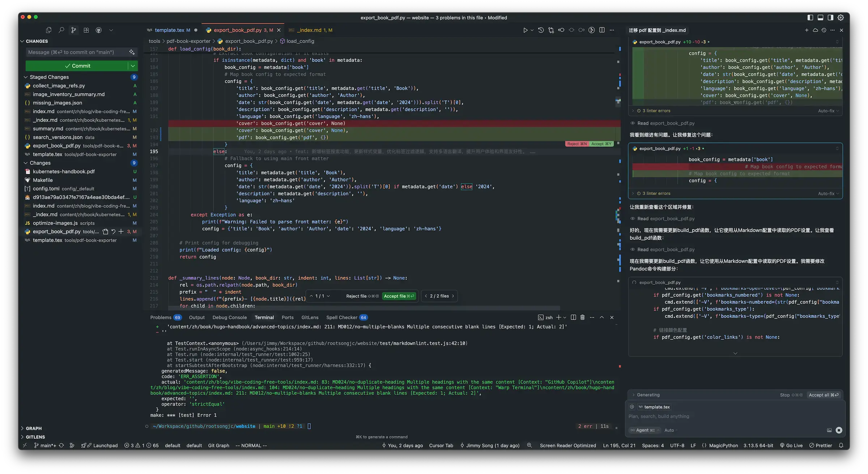Screen dimensions: 868x474
Task: Toggle the secondary side bar layout icon
Action: tap(830, 17)
